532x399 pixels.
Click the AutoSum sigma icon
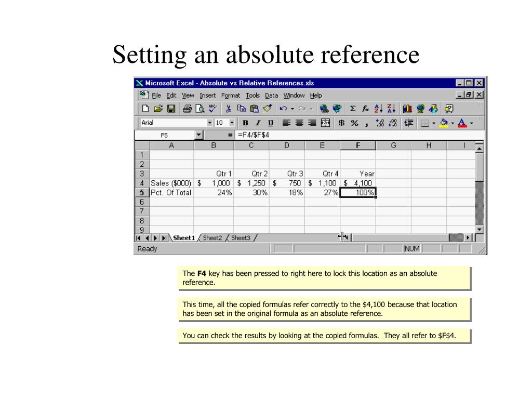[x=353, y=109]
